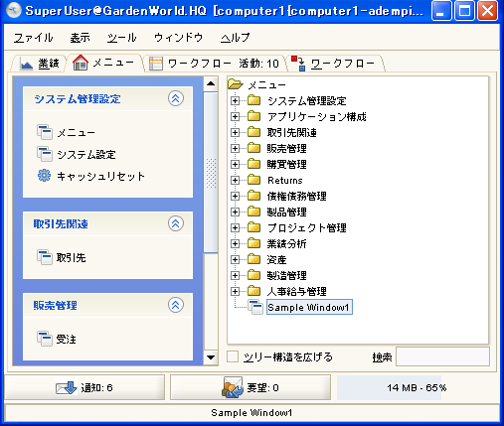Click the home icon on the メニュー tab
Image resolution: width=504 pixels, height=426 pixels.
click(81, 63)
